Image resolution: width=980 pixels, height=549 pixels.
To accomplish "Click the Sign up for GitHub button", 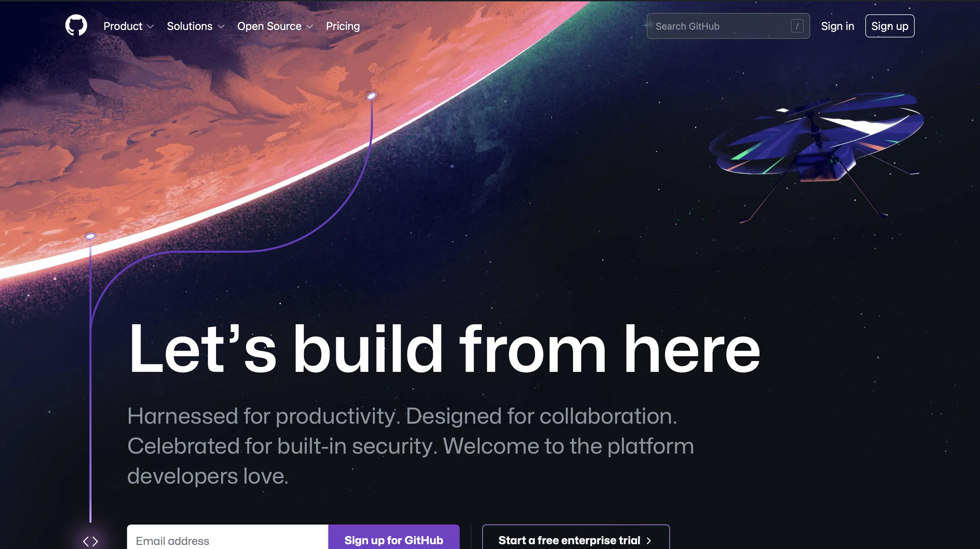I will 394,538.
